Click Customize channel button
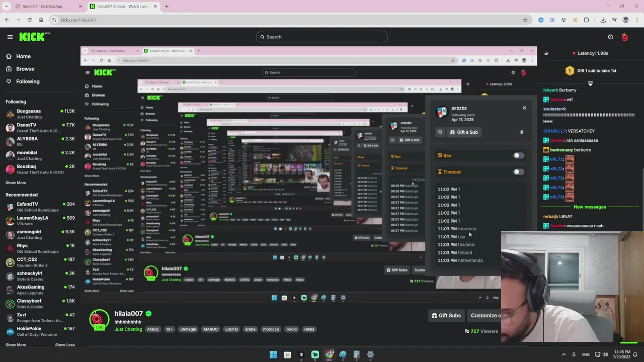Viewport: 644px width, 362px height. [x=485, y=316]
